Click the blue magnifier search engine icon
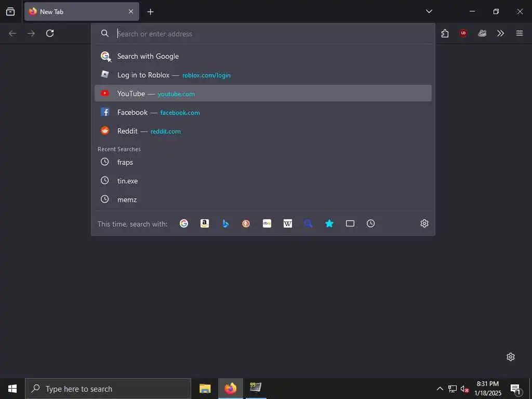This screenshot has height=399, width=532. [309, 223]
